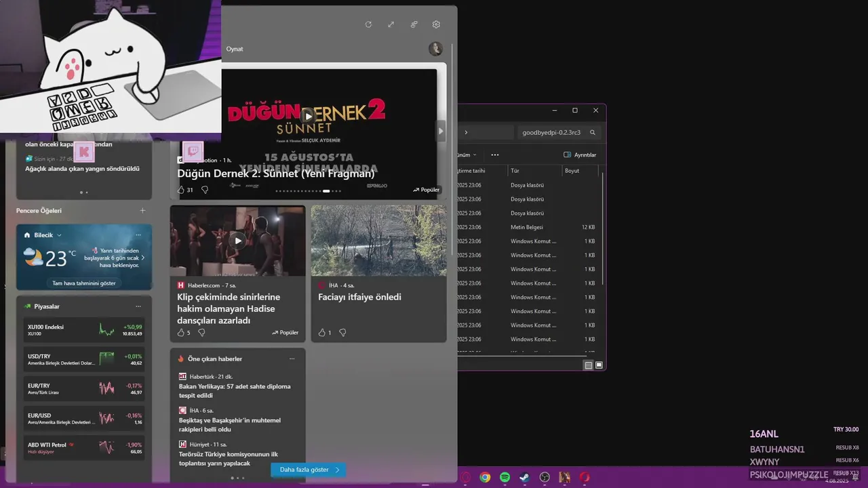
Task: Expand the Bilecik location dropdown
Action: 59,235
